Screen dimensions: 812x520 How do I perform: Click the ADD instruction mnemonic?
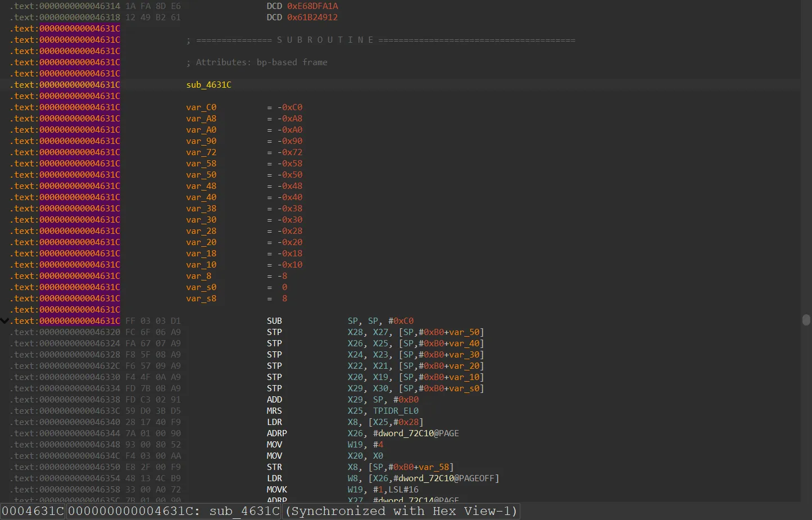pyautogui.click(x=274, y=400)
